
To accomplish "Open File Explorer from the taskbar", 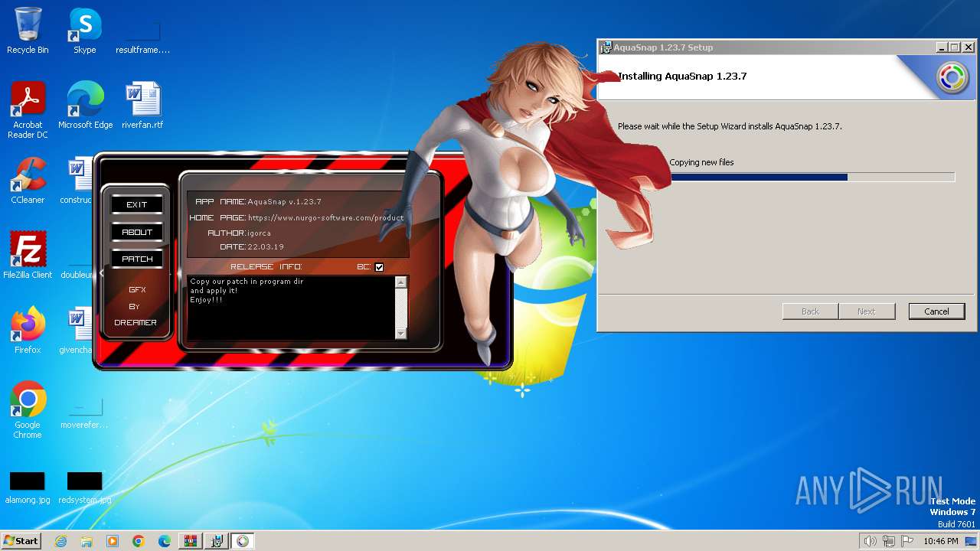I will pos(87,541).
